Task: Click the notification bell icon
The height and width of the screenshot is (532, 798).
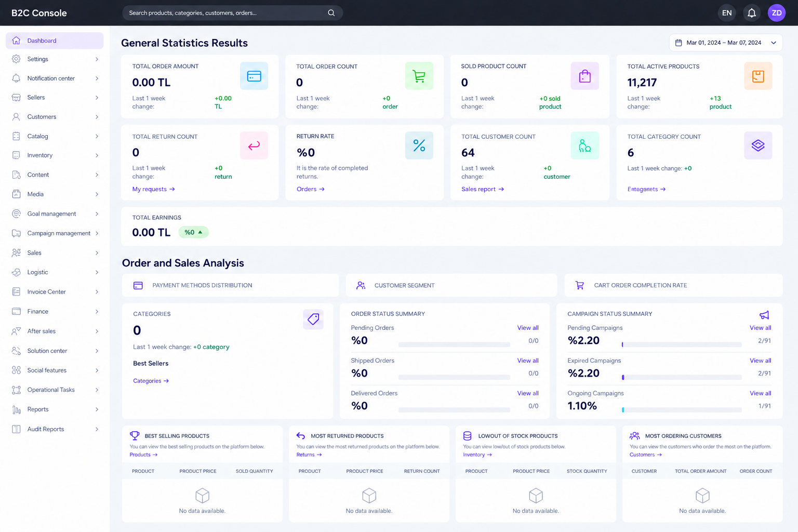Action: [x=751, y=13]
